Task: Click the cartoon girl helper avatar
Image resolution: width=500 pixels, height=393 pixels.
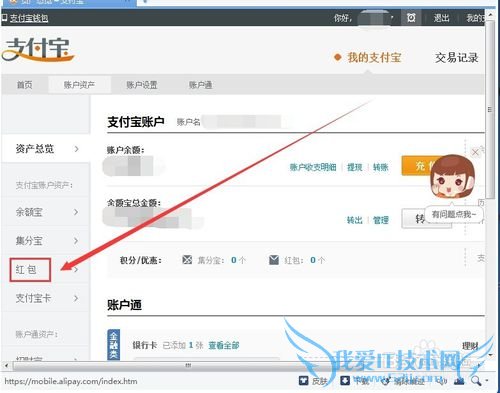Action: 452,176
